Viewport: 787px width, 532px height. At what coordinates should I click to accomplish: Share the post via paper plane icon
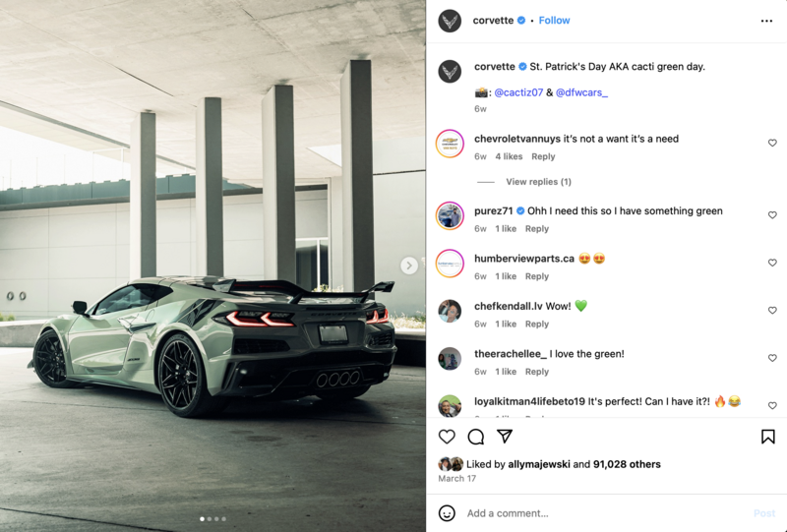click(x=505, y=437)
